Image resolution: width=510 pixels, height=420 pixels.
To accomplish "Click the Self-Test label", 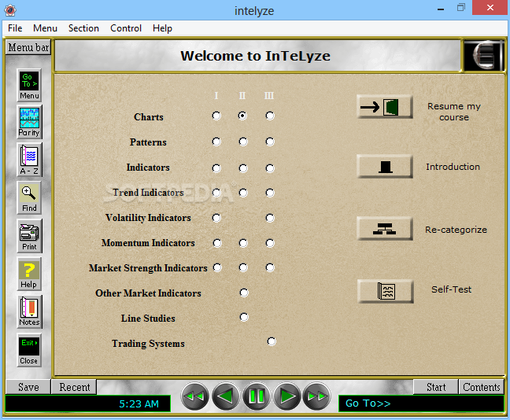I will tap(452, 289).
